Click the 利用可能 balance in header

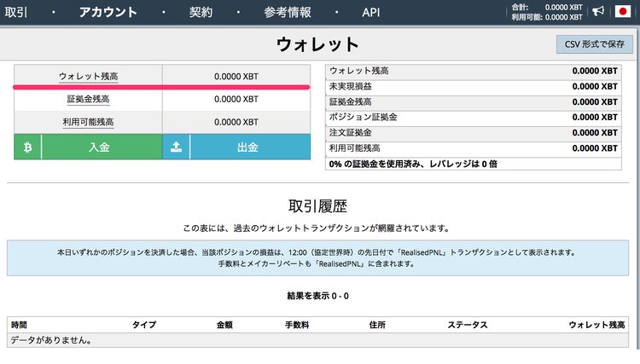tap(547, 17)
